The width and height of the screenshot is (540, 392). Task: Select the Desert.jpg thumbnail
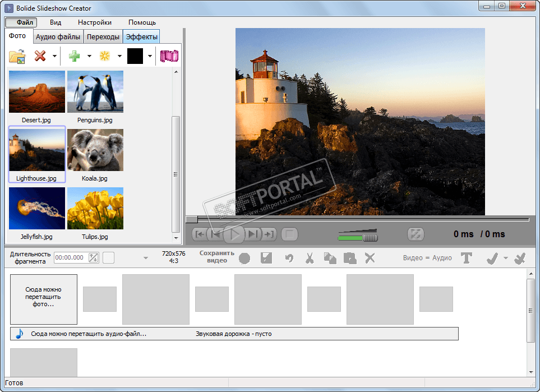37,92
